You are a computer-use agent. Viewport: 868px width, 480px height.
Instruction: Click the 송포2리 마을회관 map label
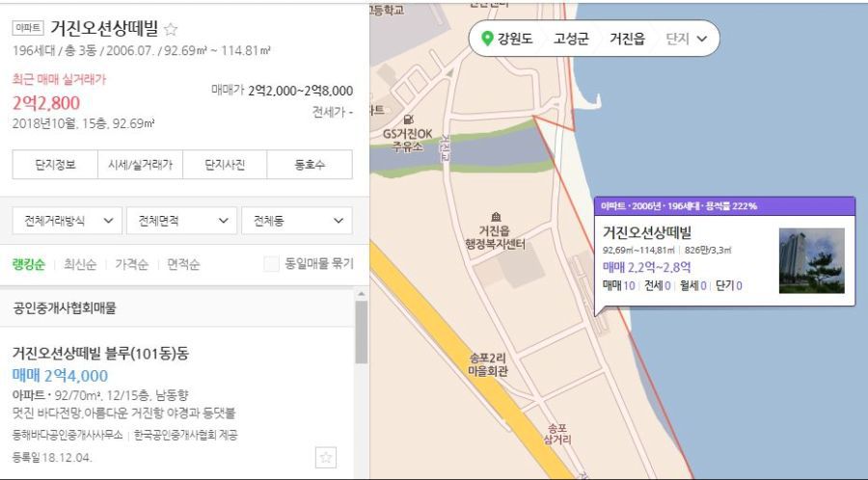pos(488,364)
